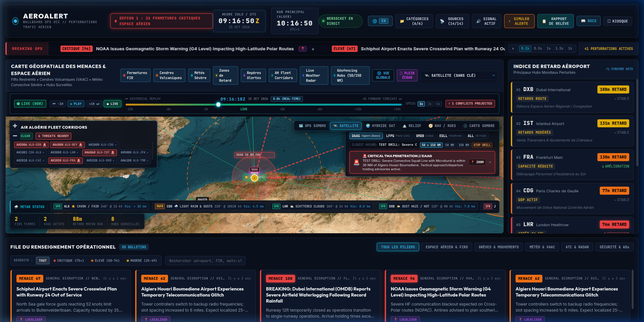The image size is (644, 322).
Task: Open the Catégories (6/6) filter
Action: [414, 21]
